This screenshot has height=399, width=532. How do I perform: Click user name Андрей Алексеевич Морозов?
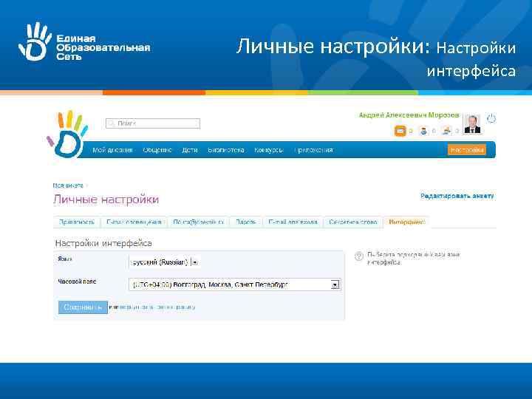(409, 115)
